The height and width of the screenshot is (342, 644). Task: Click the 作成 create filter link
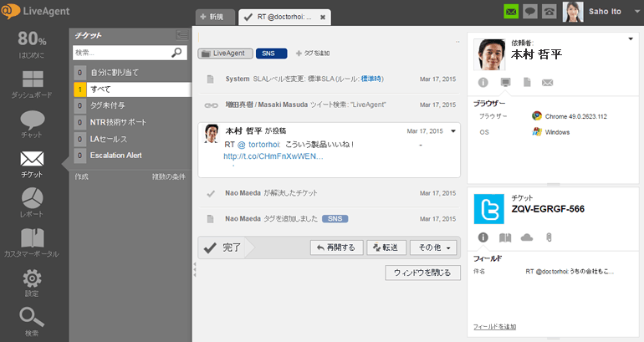81,177
